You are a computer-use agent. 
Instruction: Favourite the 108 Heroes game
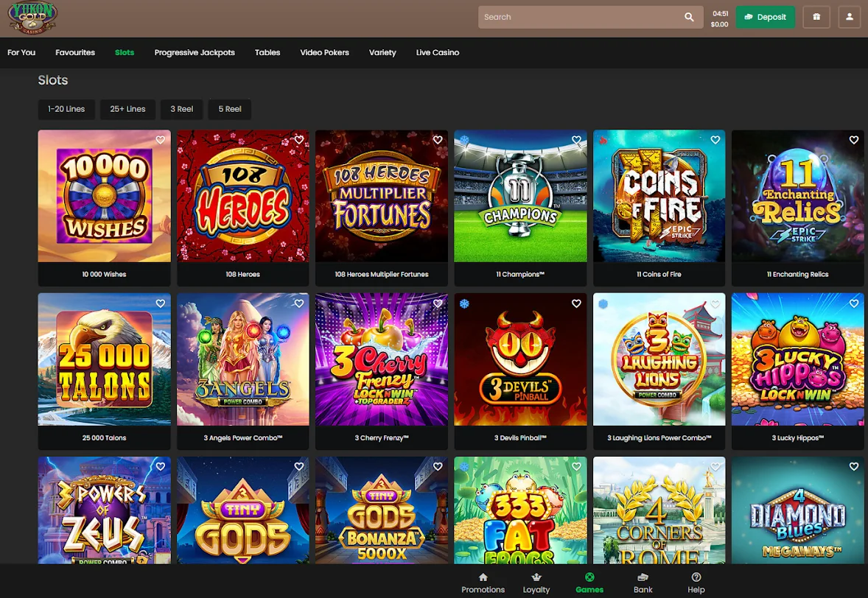[299, 140]
